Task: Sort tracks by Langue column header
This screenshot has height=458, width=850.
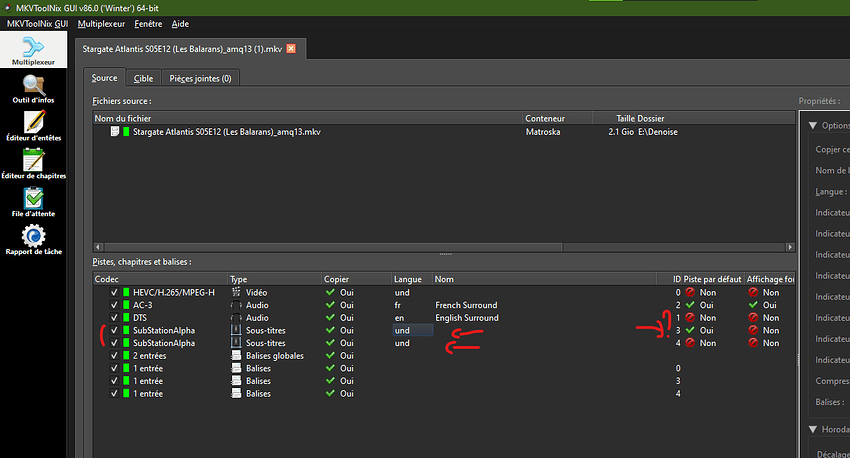Action: (412, 279)
